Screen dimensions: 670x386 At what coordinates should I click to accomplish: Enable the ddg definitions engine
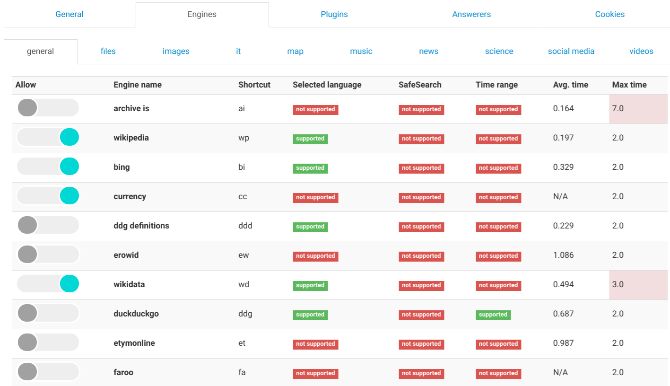48,225
